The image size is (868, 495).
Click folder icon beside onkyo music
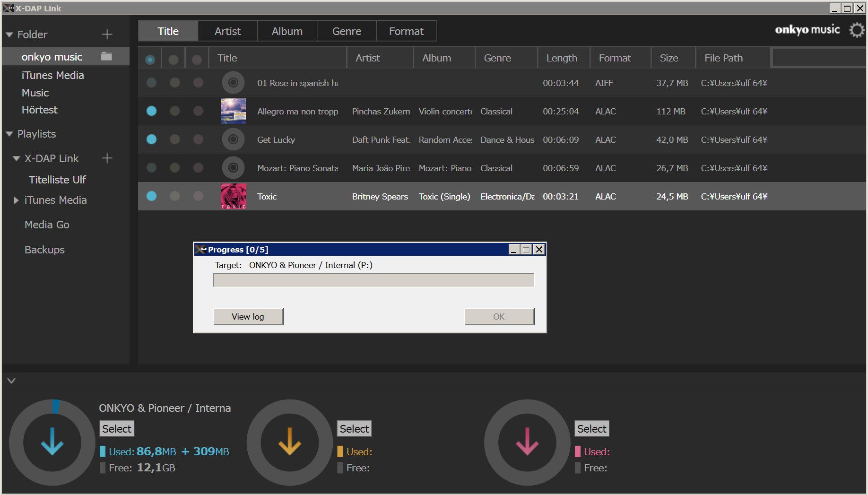[106, 57]
